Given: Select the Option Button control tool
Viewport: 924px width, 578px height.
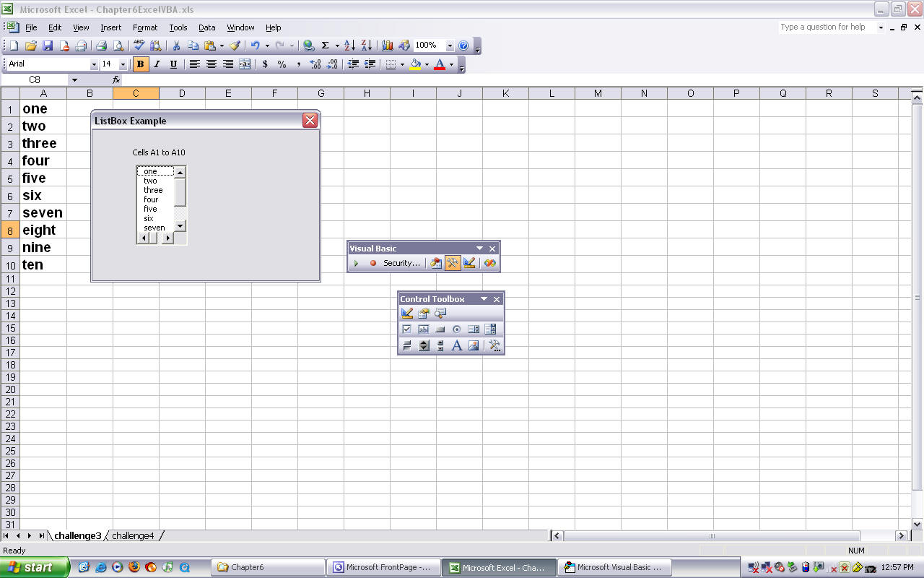Looking at the screenshot, I should click(x=457, y=329).
